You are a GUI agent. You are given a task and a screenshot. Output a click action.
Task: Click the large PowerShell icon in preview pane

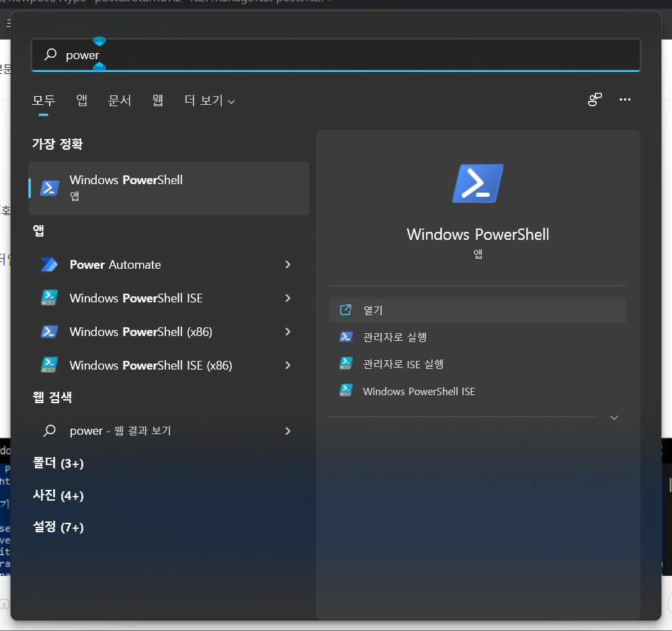pyautogui.click(x=478, y=183)
